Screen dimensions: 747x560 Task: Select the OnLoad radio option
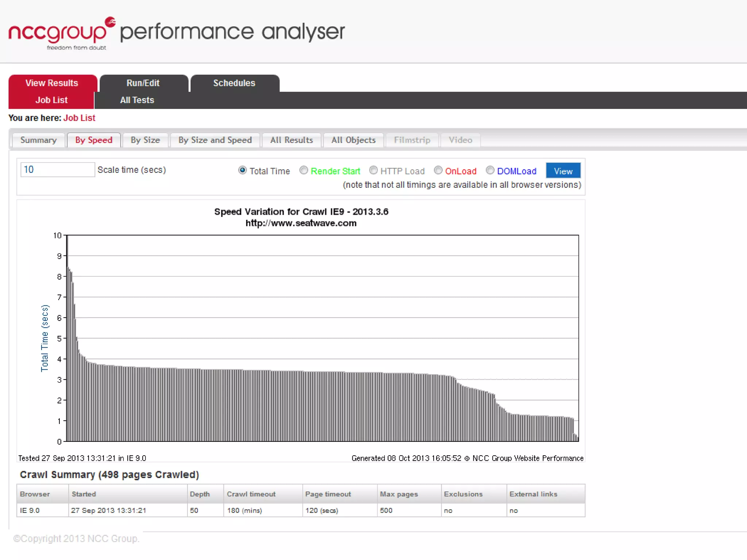pos(438,170)
